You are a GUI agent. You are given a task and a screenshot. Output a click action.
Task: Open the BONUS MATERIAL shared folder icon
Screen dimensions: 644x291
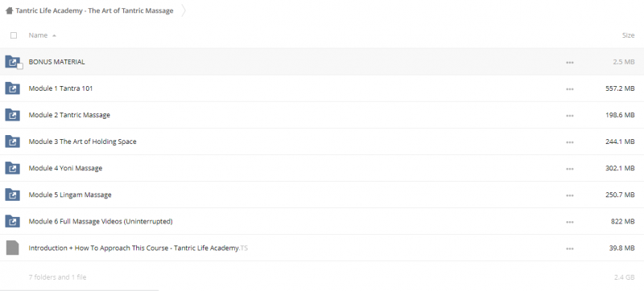(x=12, y=62)
